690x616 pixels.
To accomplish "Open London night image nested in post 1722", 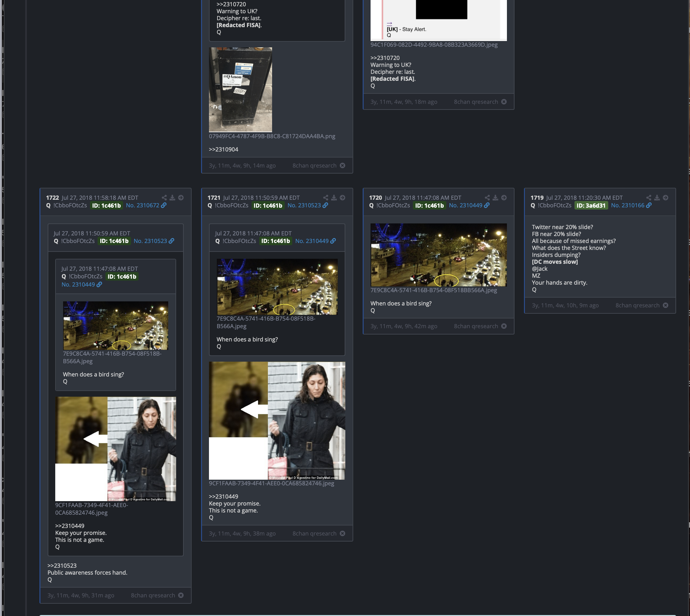I will [x=116, y=326].
